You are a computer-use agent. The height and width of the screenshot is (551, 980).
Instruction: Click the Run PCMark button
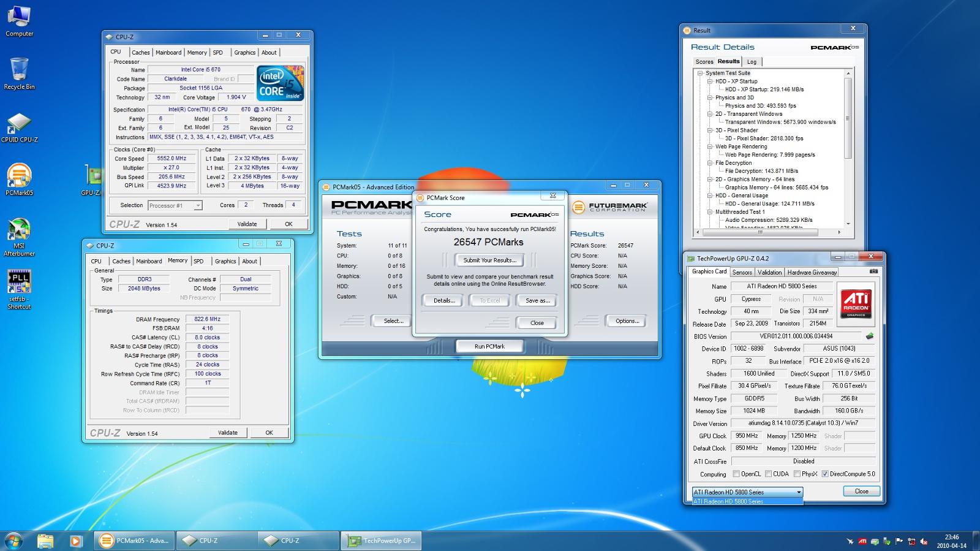489,346
